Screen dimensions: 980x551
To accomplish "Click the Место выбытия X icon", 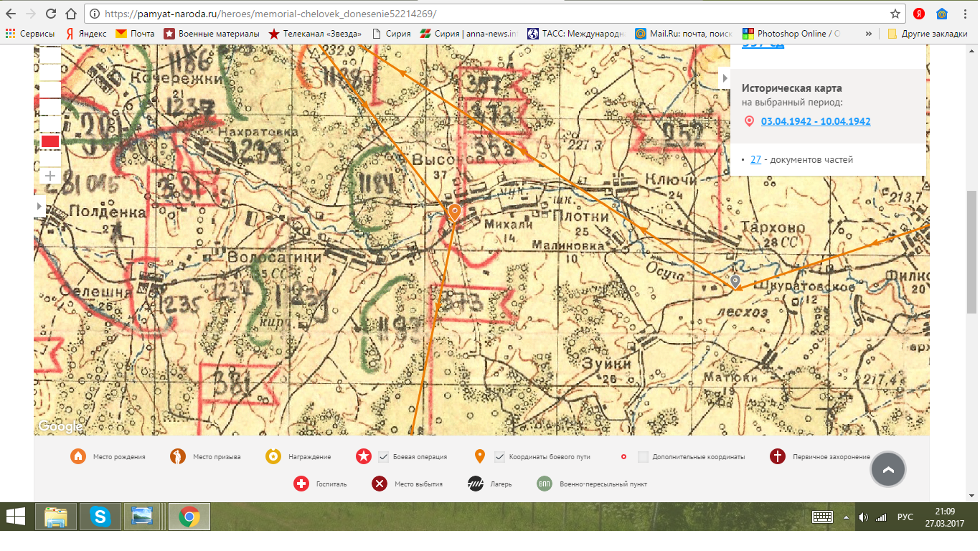I will 380,484.
